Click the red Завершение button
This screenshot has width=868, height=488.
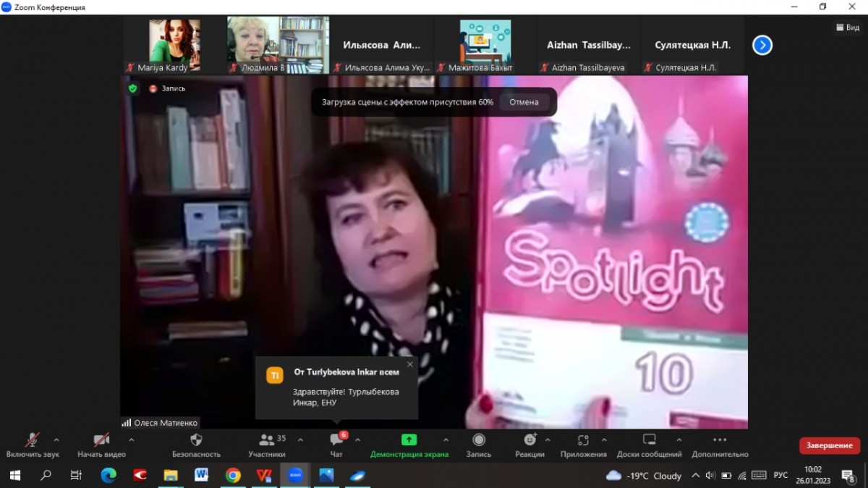coord(829,445)
